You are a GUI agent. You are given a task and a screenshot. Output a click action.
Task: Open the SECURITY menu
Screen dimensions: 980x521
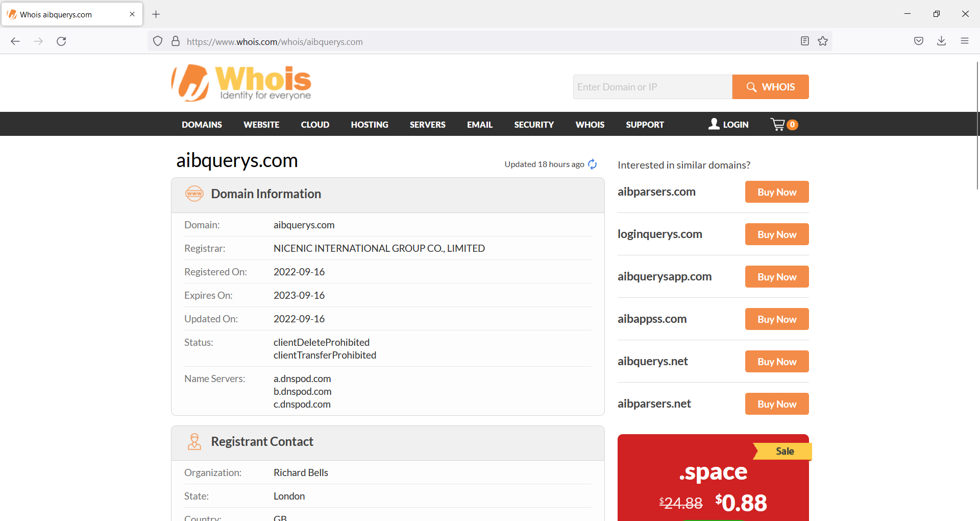(534, 125)
